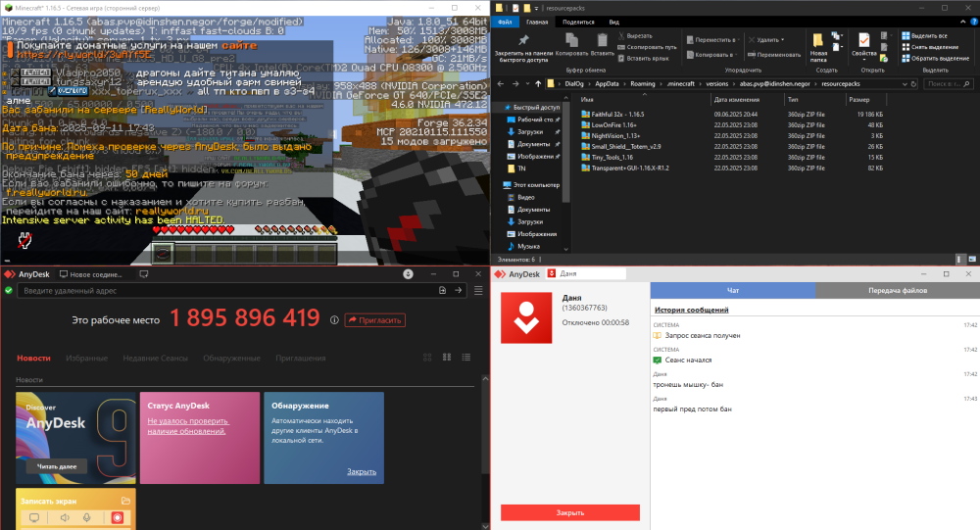The width and height of the screenshot is (980, 530).
Task: Open the update check failed link
Action: tap(188, 426)
